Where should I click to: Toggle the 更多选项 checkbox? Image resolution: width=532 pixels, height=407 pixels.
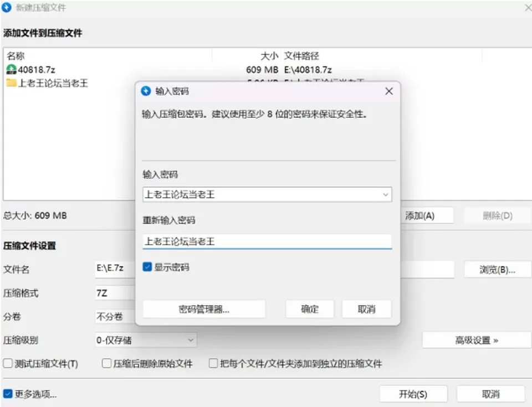(x=8, y=394)
